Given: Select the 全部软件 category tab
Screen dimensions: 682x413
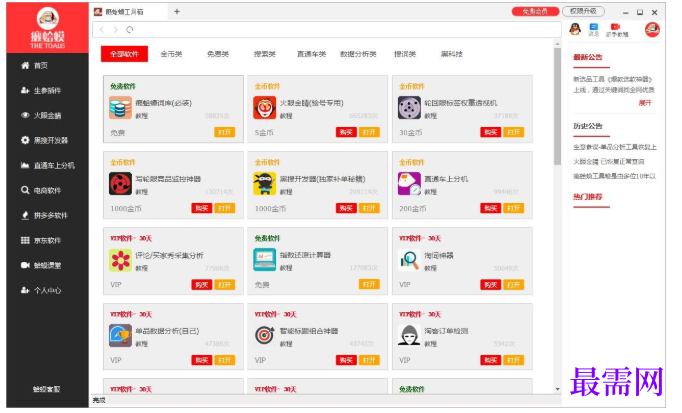Looking at the screenshot, I should [124, 54].
